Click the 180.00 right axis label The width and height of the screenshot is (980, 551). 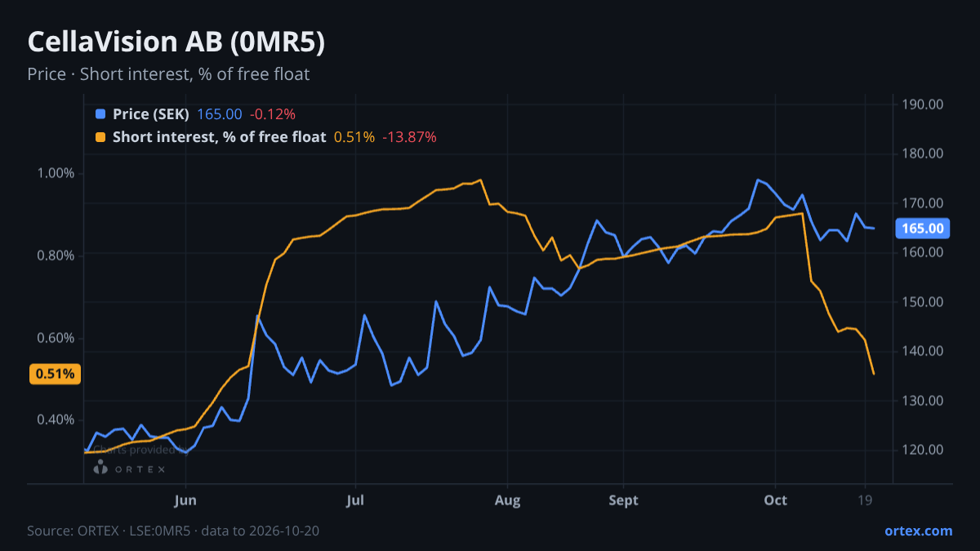[923, 153]
